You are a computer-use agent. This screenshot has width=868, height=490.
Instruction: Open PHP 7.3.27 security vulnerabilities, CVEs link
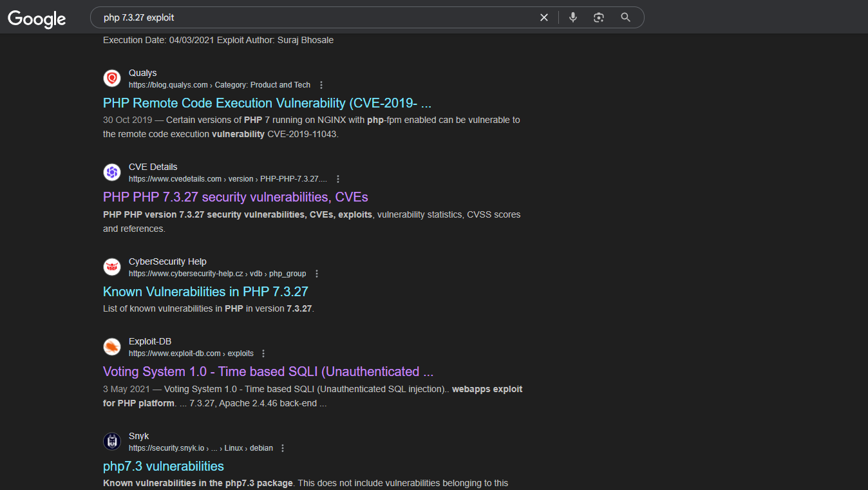(x=235, y=197)
